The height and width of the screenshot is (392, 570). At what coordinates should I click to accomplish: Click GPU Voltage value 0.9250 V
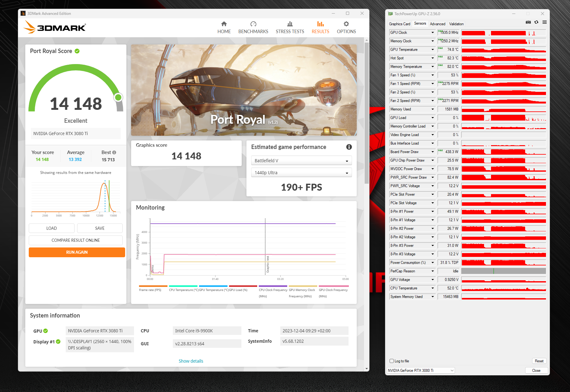(x=448, y=280)
